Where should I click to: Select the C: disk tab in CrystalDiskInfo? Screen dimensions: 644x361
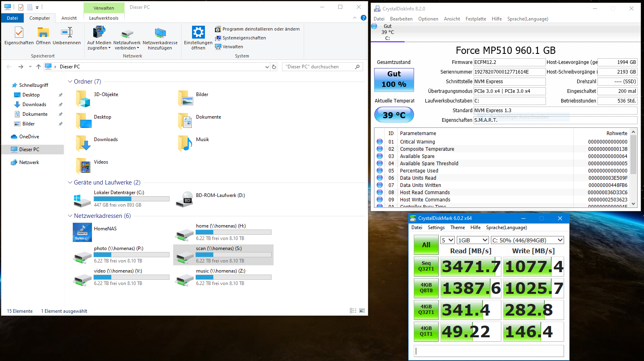pyautogui.click(x=387, y=32)
